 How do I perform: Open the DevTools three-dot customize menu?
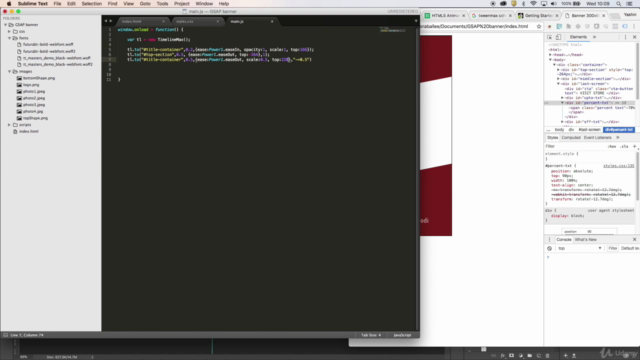tap(625, 37)
